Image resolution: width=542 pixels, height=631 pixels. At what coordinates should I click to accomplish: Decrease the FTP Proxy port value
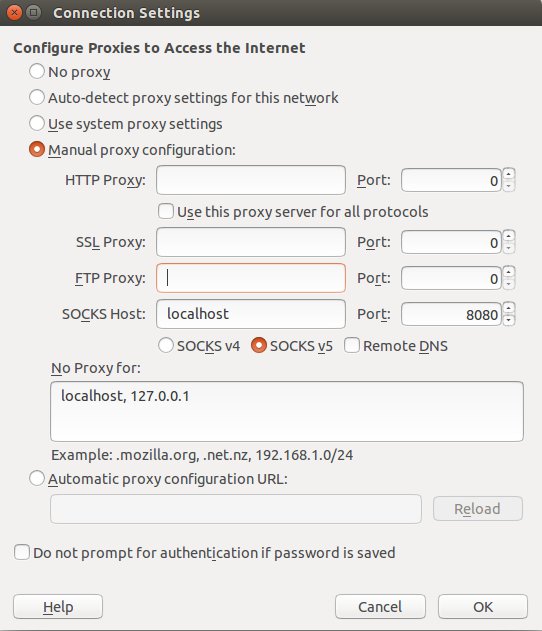(x=509, y=284)
